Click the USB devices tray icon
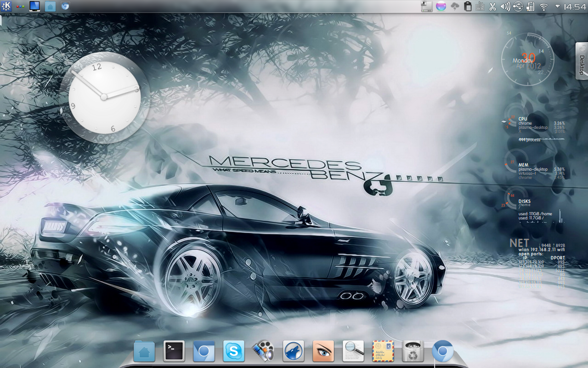Image resolution: width=588 pixels, height=368 pixels. pyautogui.click(x=518, y=6)
